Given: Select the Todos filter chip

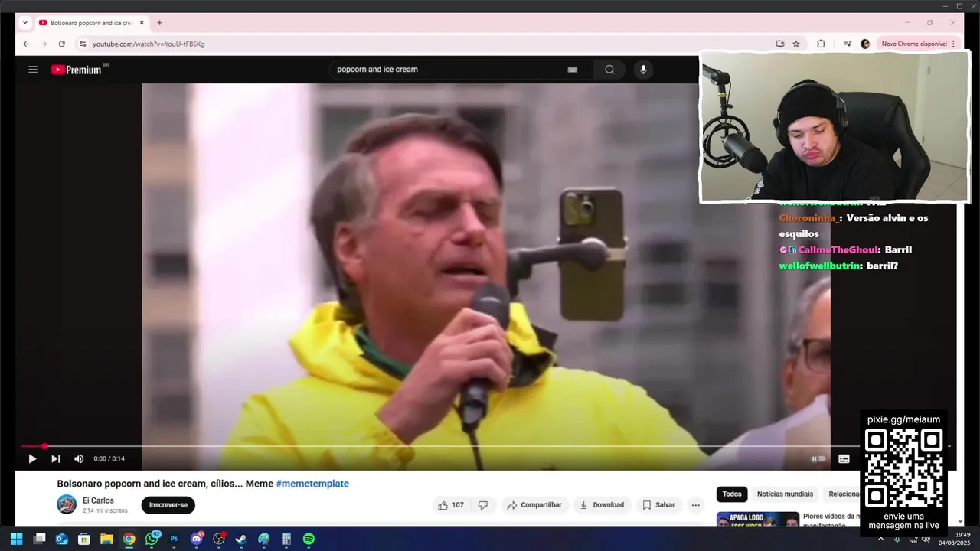Looking at the screenshot, I should coord(732,494).
